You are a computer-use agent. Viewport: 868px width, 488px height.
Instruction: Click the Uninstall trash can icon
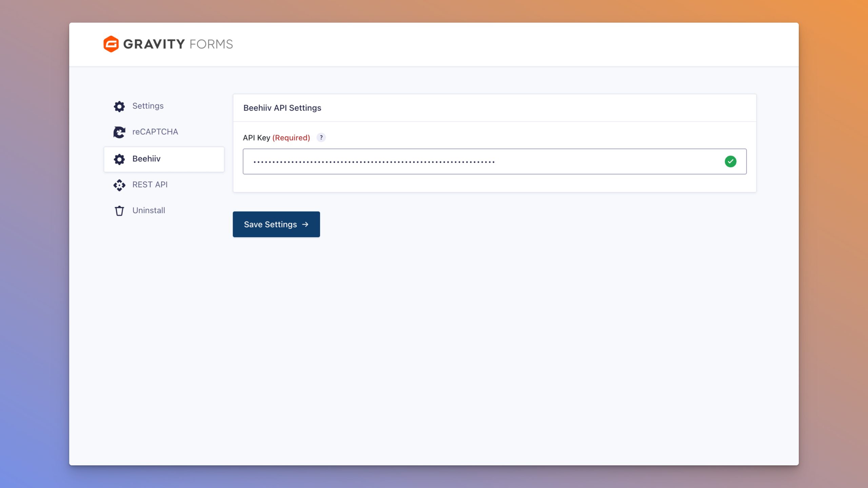[x=119, y=211]
